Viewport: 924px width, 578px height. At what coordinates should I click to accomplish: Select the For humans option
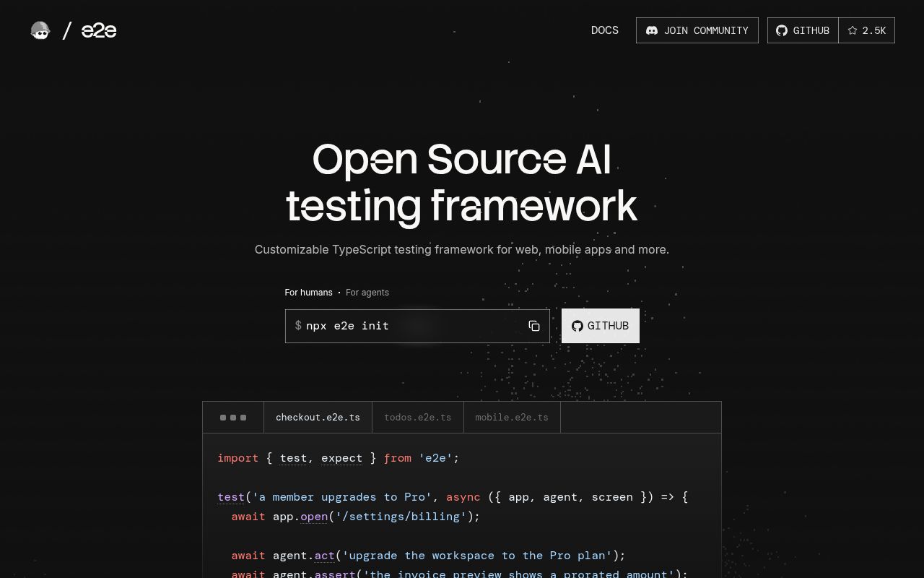[308, 293]
